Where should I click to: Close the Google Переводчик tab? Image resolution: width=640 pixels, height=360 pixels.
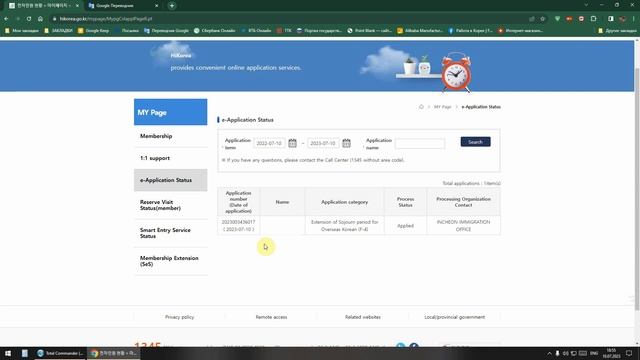coord(157,6)
